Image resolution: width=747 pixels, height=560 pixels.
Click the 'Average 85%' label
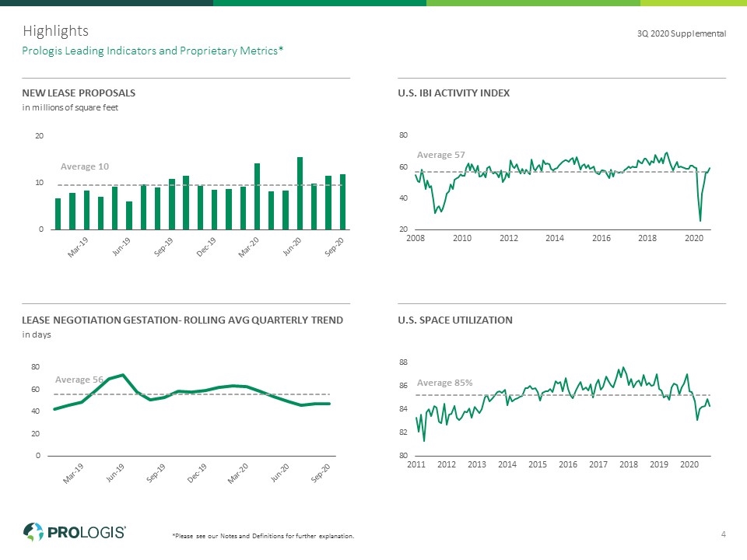tap(444, 383)
